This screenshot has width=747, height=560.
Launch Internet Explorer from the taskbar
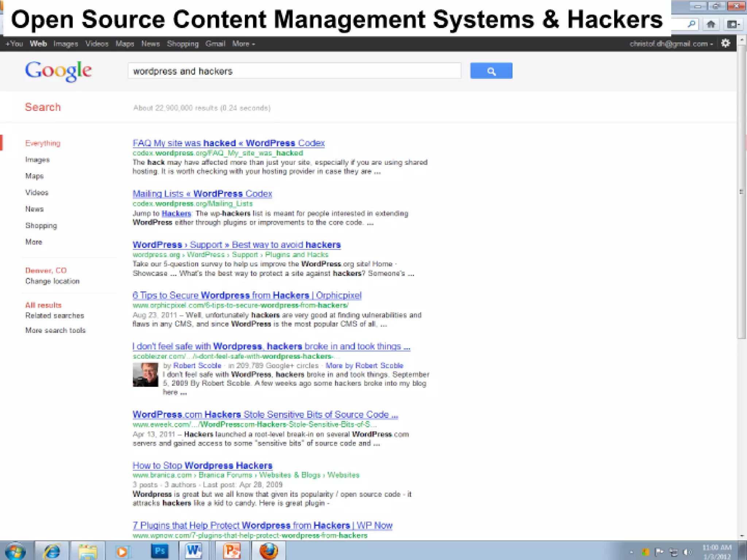tap(52, 551)
